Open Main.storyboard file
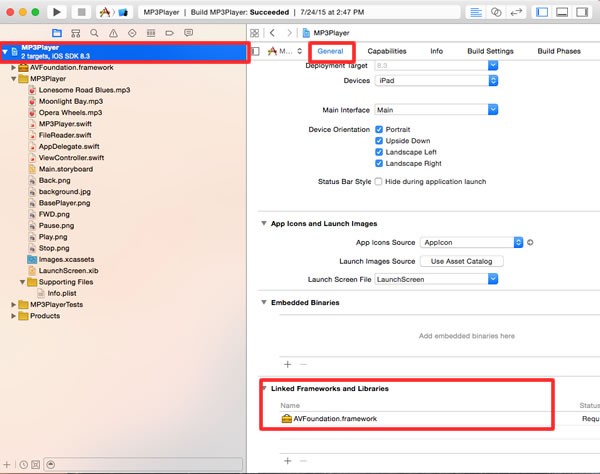This screenshot has width=600, height=474. click(65, 169)
